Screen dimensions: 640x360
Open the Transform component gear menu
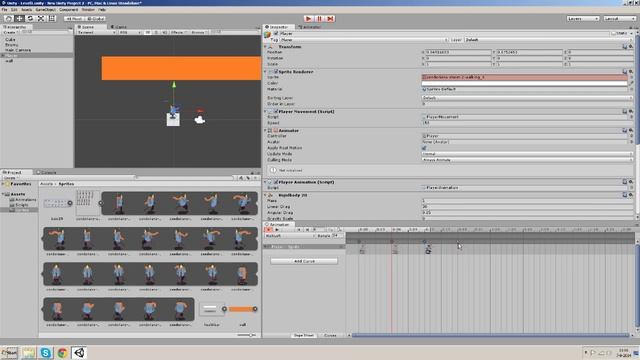tap(631, 47)
